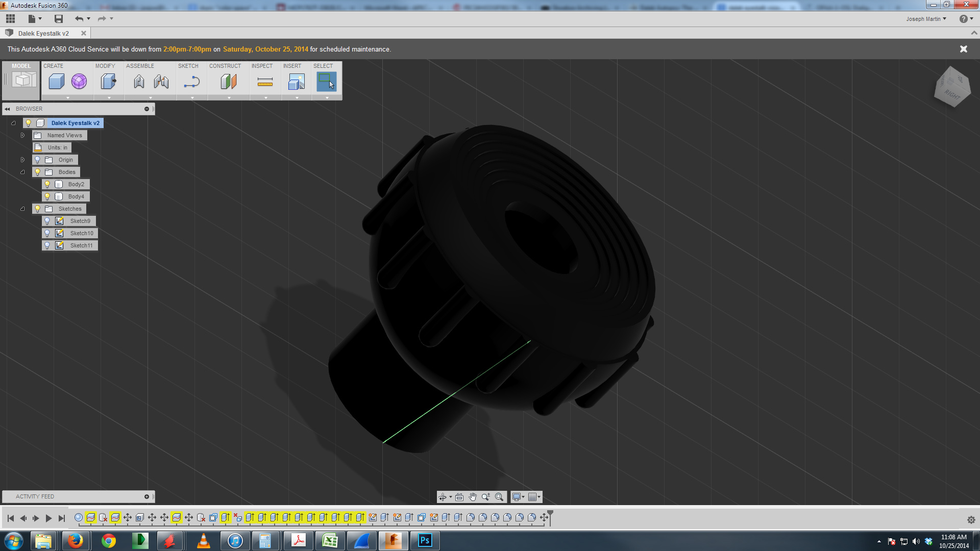The image size is (980, 551).
Task: Collapse the Dalek Eyestalk v2 root node
Action: coord(13,123)
